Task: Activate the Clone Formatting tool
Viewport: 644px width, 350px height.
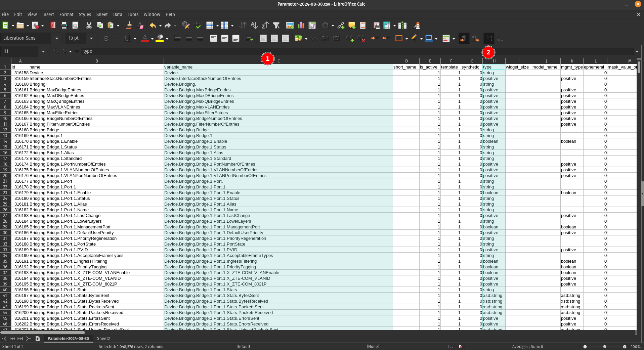Action: pos(129,25)
